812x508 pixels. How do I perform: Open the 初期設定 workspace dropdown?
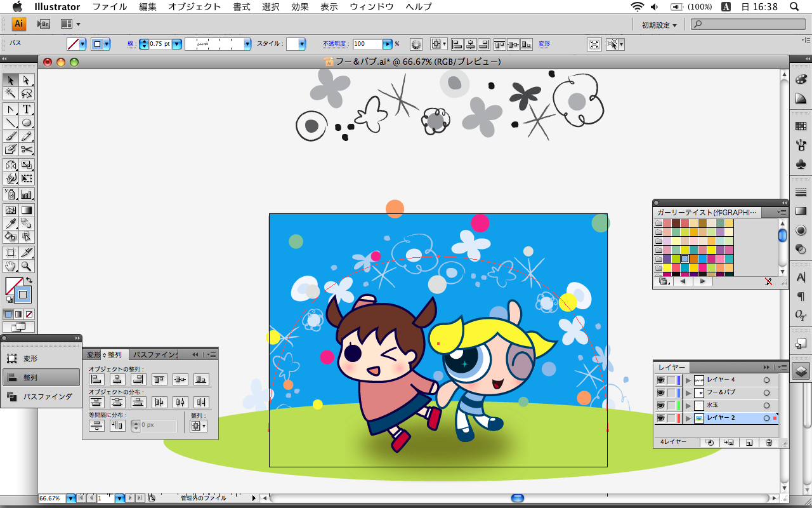click(x=659, y=25)
